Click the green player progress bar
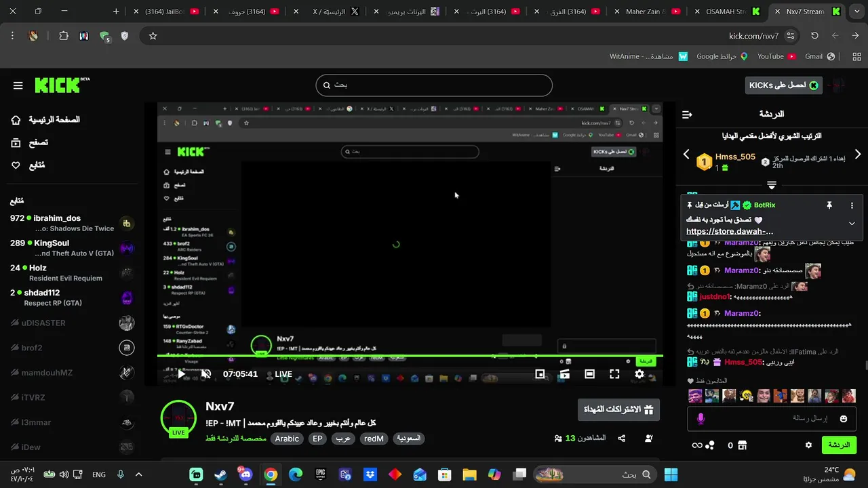The height and width of the screenshot is (488, 868). [x=410, y=357]
